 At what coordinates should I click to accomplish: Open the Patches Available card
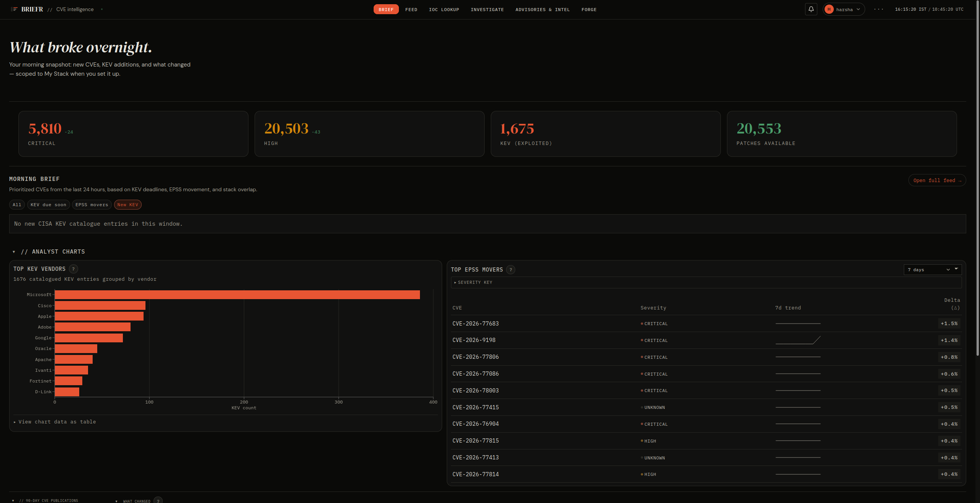tap(842, 134)
